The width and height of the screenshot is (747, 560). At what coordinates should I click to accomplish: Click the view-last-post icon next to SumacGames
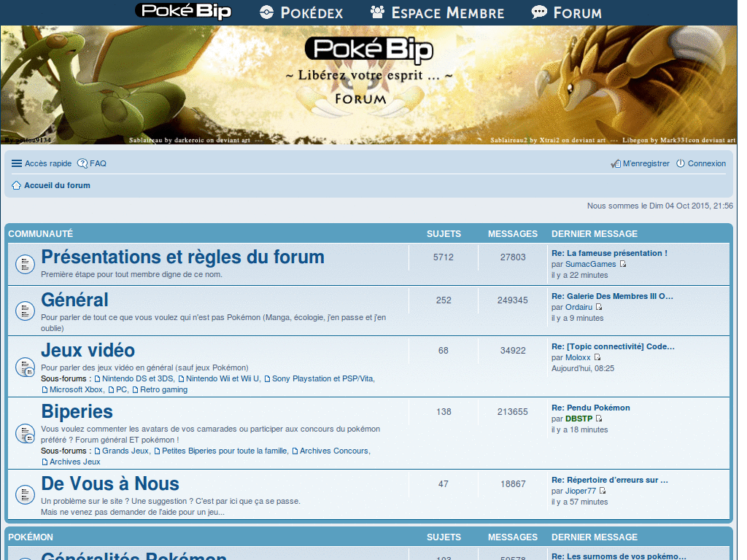click(622, 264)
